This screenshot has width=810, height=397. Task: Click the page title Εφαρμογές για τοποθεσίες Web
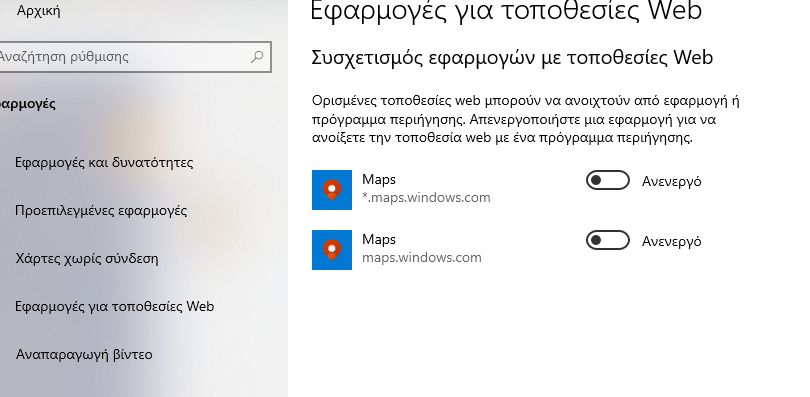(x=506, y=10)
